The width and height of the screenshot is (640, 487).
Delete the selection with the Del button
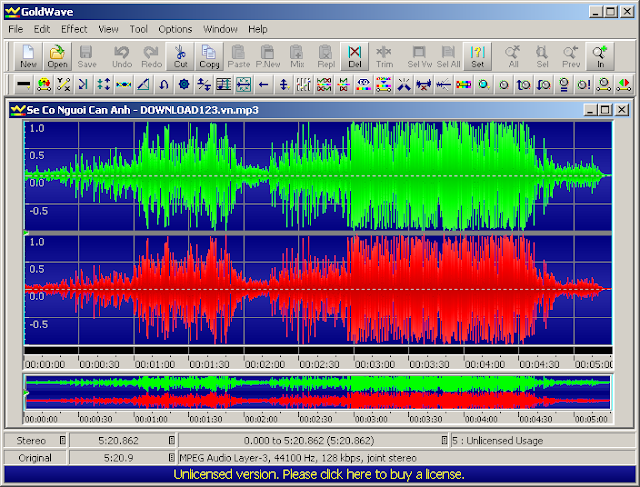tap(355, 56)
